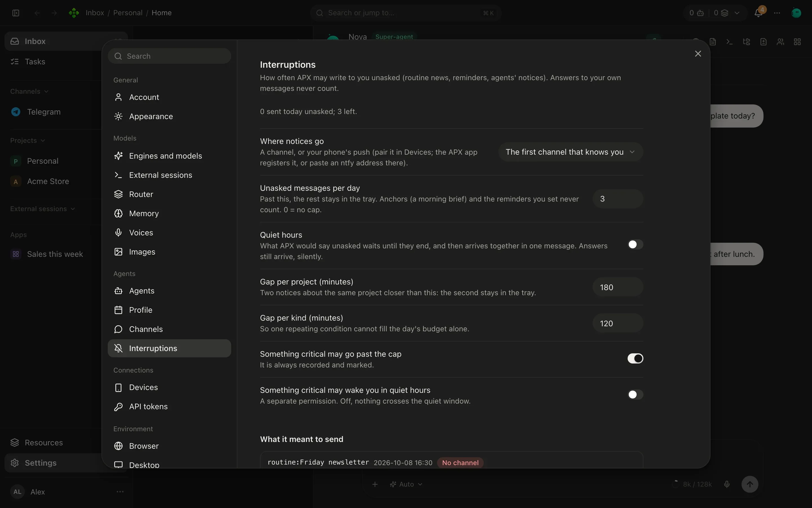Open the top bar more options menu
Screen dimensions: 812x508
point(777,13)
